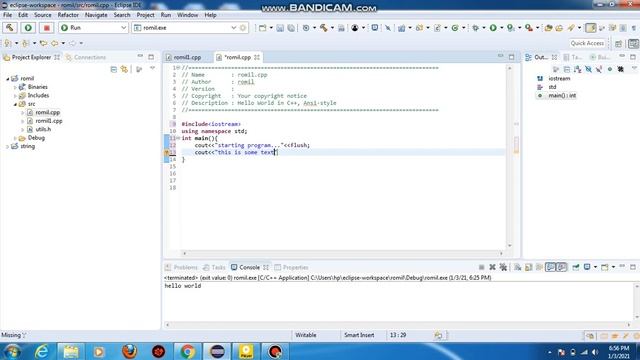Select utils.h in Project Explorer
The height and width of the screenshot is (360, 640).
(43, 129)
